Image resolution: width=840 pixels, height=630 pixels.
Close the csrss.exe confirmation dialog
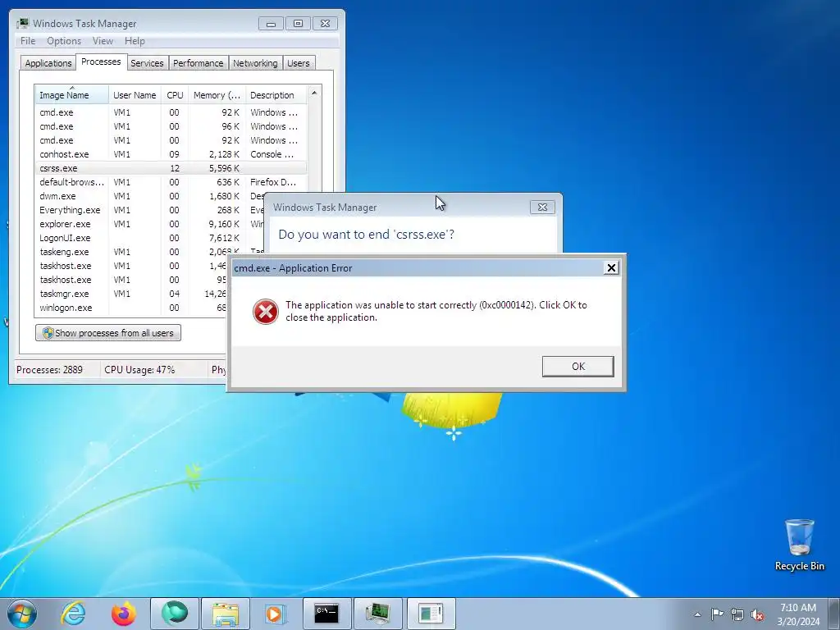[x=542, y=208]
